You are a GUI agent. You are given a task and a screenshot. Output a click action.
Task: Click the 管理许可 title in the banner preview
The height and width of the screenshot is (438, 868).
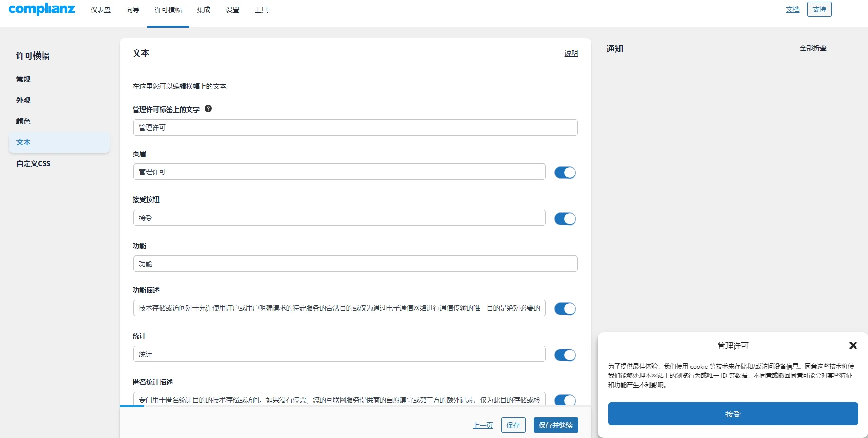tap(733, 346)
